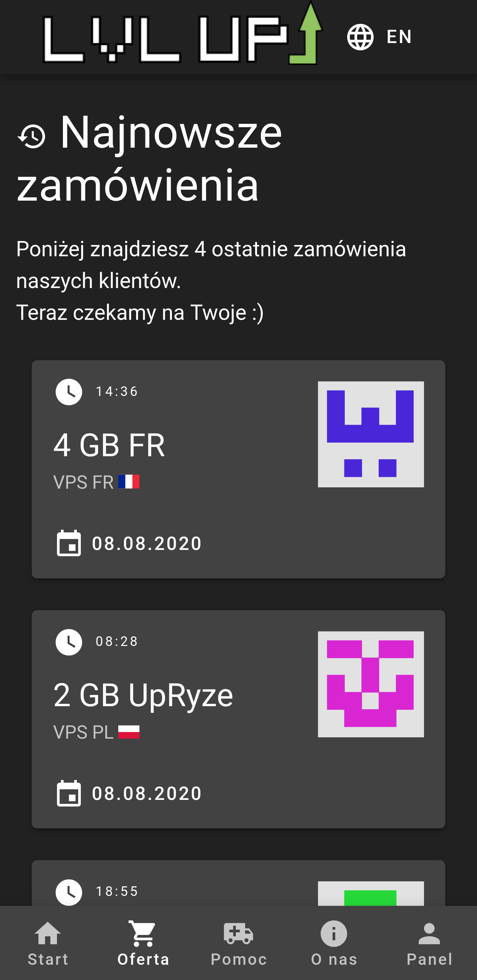The width and height of the screenshot is (477, 980).
Task: Click the clock icon next to 14:36
Action: (69, 391)
